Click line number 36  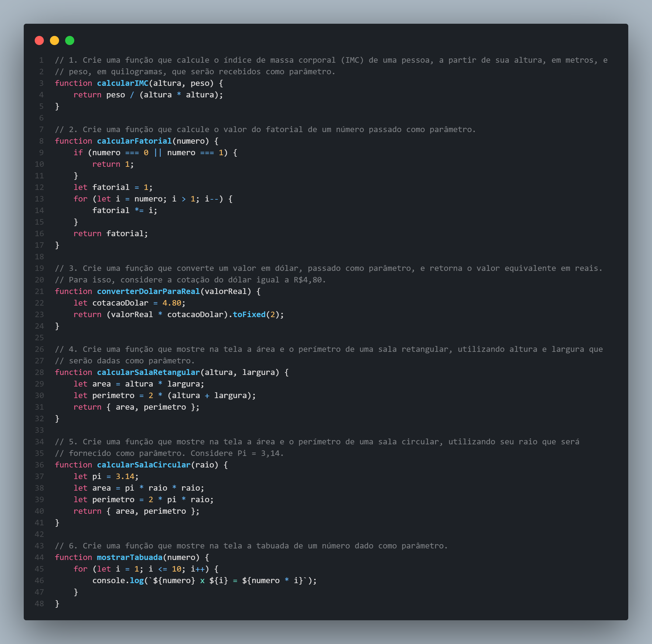click(x=39, y=465)
